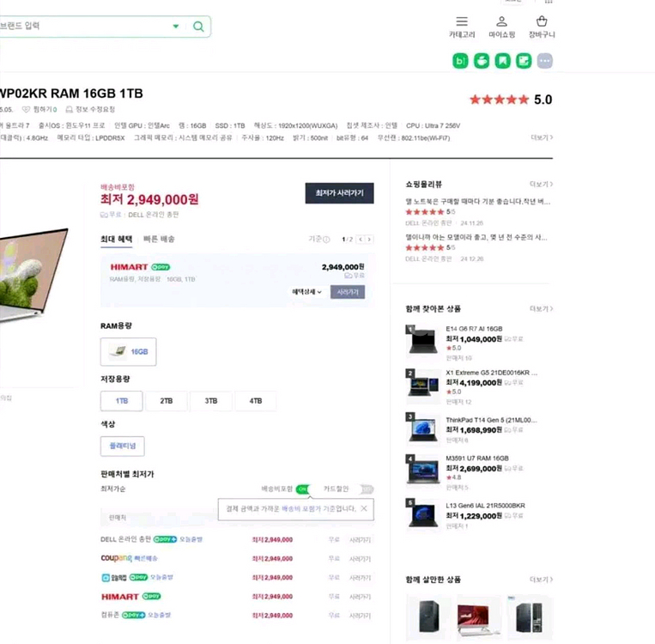The height and width of the screenshot is (644, 655).
Task: Select 1TB storage option
Action: [122, 401]
